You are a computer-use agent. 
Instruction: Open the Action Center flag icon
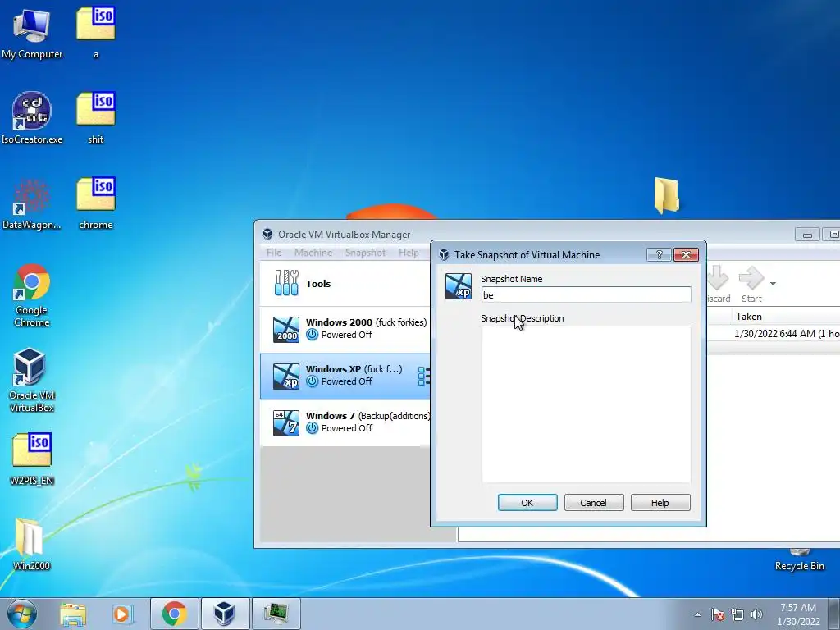point(718,614)
